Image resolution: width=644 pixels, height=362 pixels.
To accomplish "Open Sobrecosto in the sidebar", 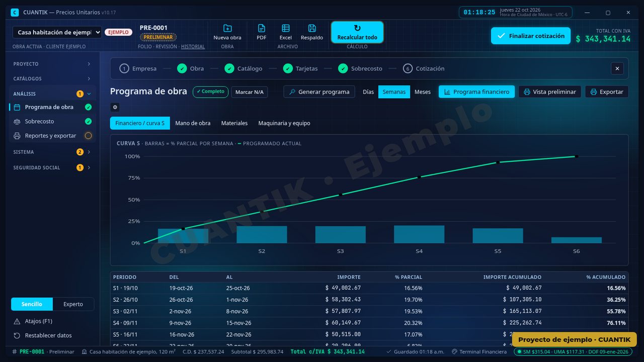I will coord(52,121).
